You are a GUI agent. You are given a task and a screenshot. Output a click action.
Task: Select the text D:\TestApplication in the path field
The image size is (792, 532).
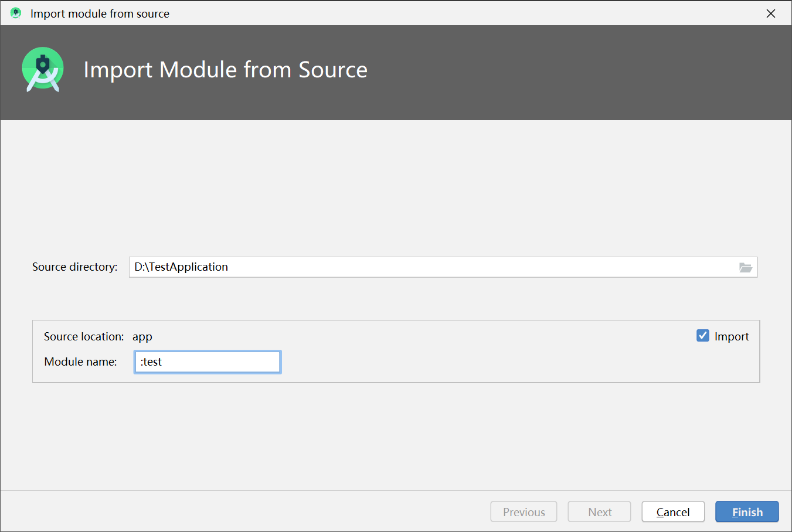click(x=181, y=267)
